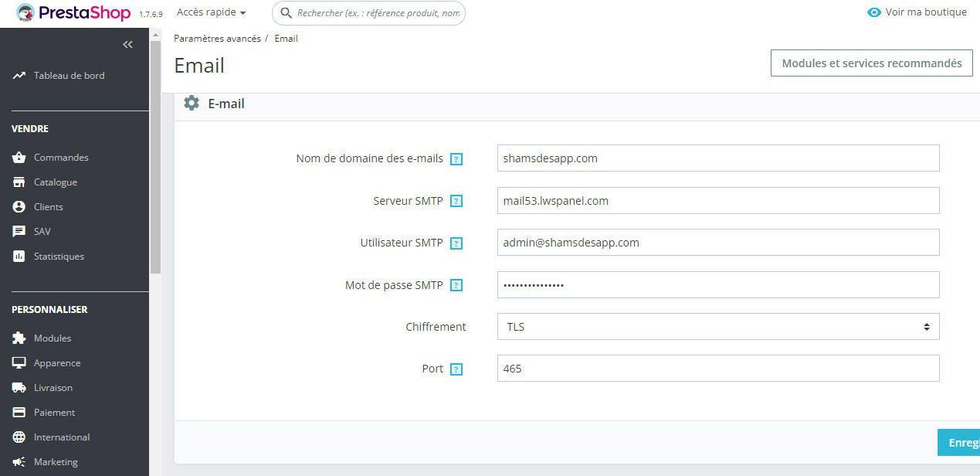Click the Paiement credit card icon
The width and height of the screenshot is (980, 476).
(19, 413)
